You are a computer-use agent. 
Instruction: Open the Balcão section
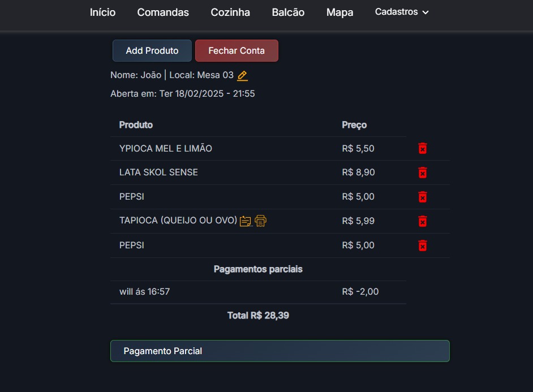[x=288, y=12]
